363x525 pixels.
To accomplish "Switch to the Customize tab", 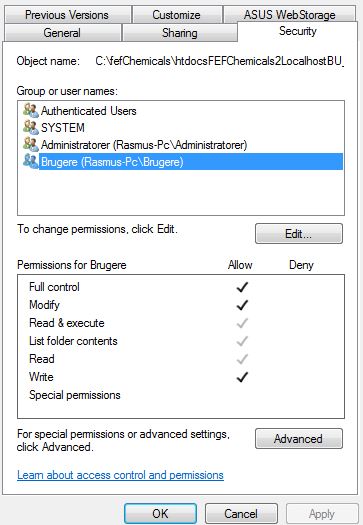I will point(176,15).
